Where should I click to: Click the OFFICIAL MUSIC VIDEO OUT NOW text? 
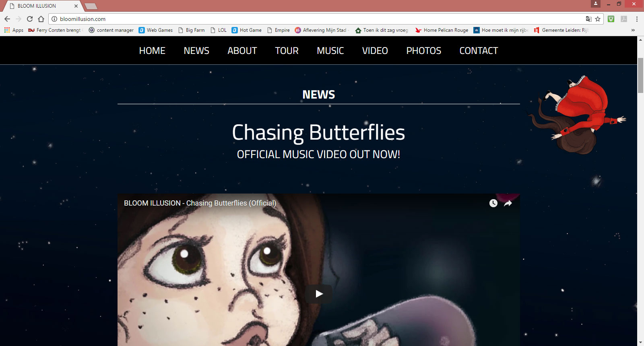point(319,154)
